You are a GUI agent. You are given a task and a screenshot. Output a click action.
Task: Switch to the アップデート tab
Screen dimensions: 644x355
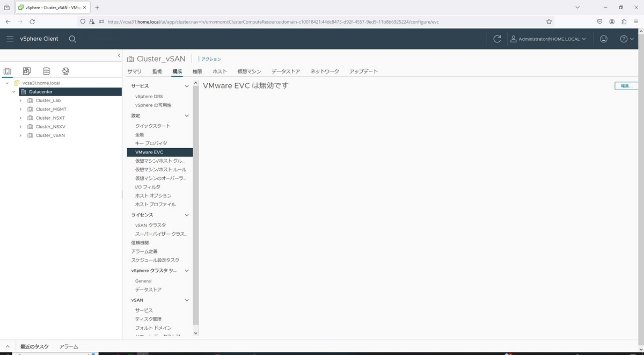coord(363,71)
